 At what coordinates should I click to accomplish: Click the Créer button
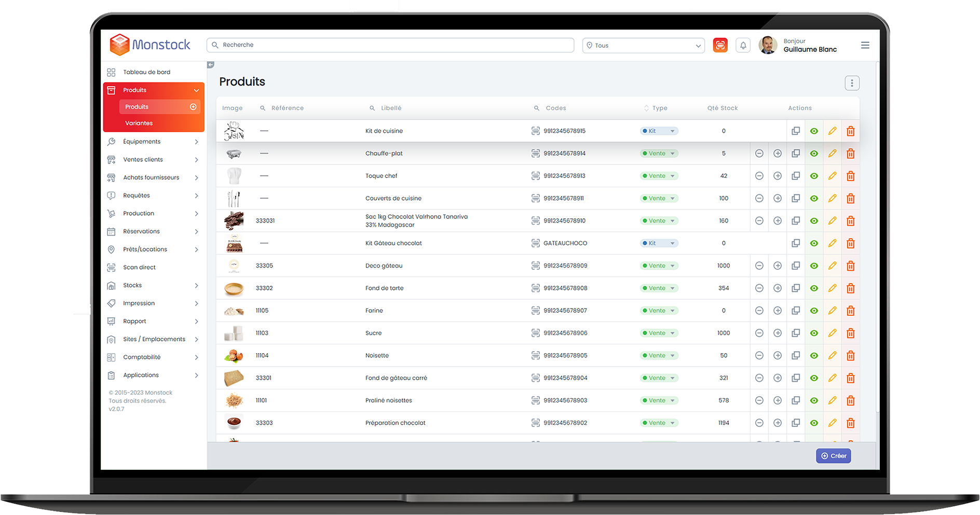click(833, 456)
